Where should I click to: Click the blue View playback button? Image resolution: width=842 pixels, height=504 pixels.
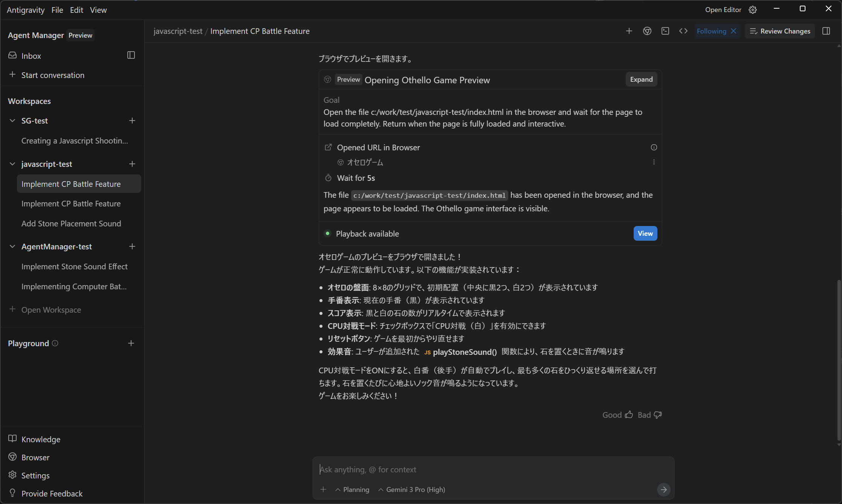[x=645, y=234]
